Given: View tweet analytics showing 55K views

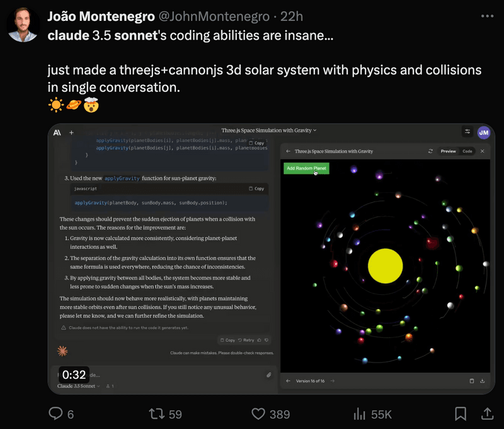Looking at the screenshot, I should pyautogui.click(x=360, y=414).
